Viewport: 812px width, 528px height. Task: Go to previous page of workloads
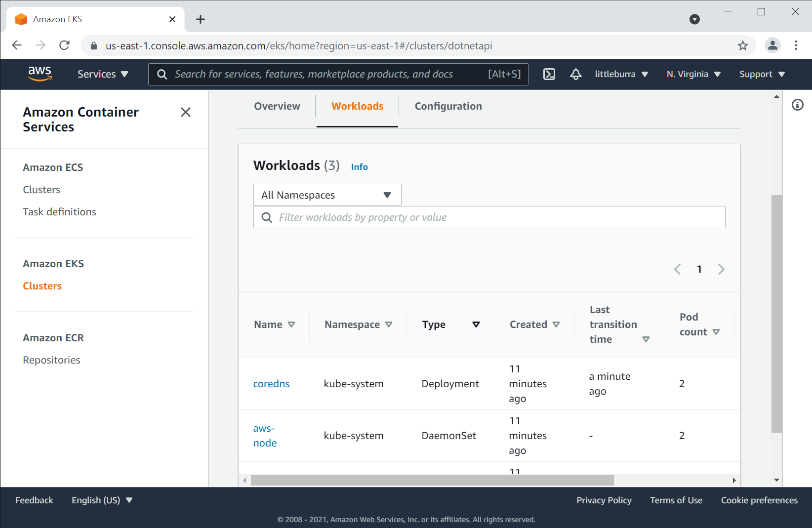click(677, 269)
